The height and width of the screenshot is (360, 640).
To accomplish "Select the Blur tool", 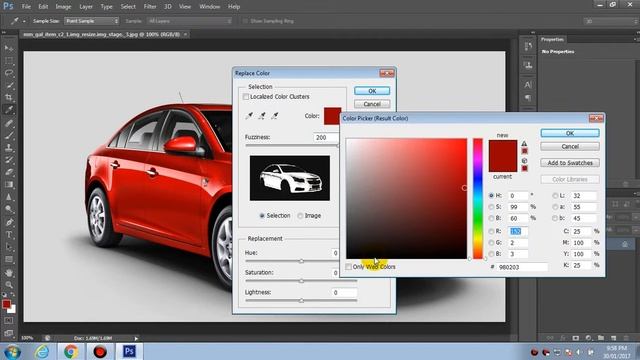I will tap(9, 197).
